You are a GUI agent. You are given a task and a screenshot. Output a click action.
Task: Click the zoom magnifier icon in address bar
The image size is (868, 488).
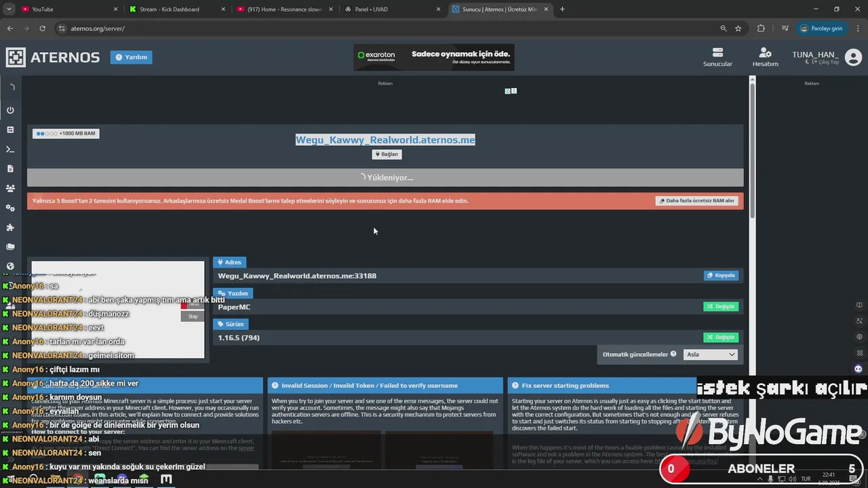pos(724,28)
